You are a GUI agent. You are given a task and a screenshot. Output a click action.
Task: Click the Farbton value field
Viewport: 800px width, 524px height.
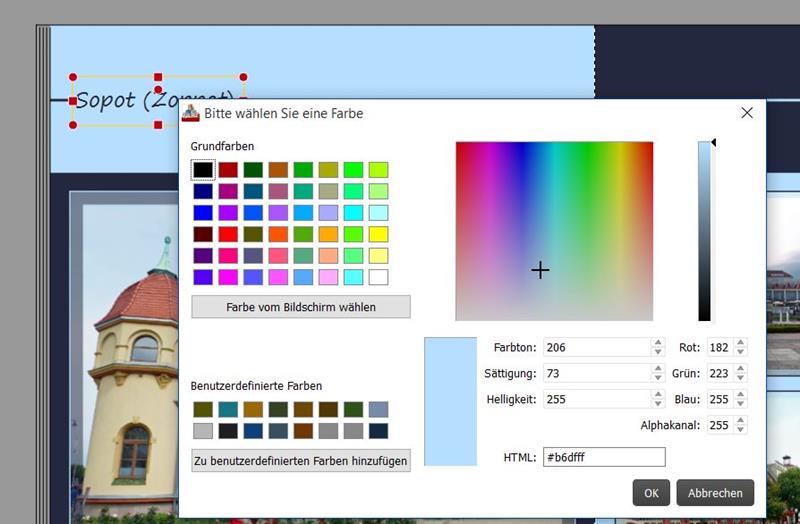(x=596, y=348)
